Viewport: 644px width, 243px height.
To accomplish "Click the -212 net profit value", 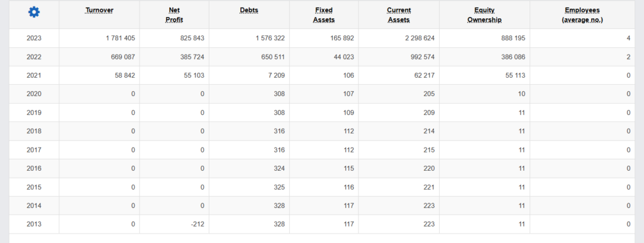I will click(197, 225).
